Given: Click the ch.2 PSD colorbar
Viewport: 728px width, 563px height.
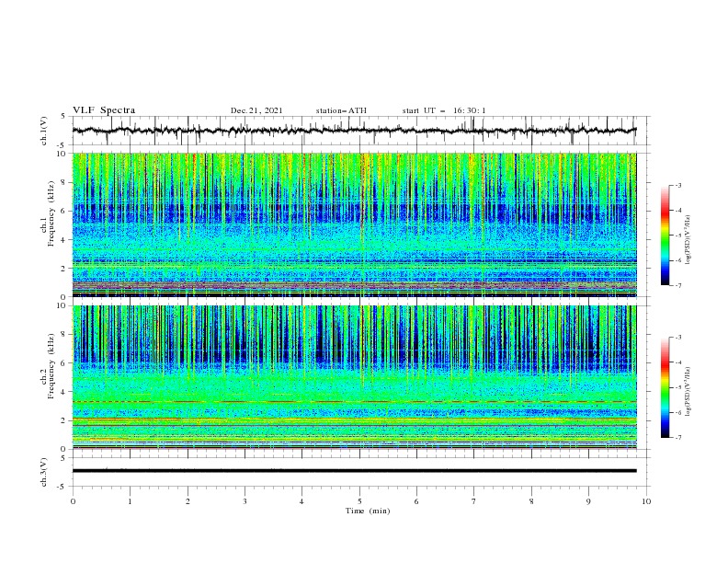Looking at the screenshot, I should [x=665, y=387].
